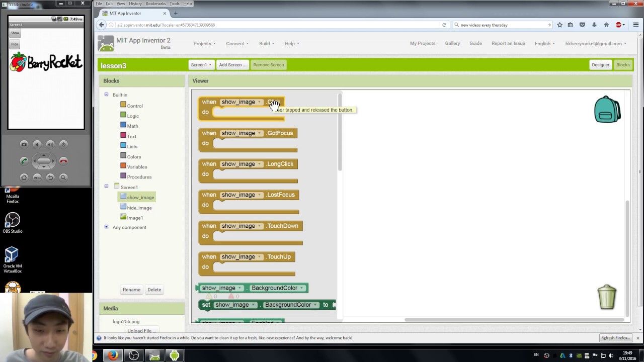Viewport: 644px width, 362px height.
Task: Open the Help dropdown in App Inventor
Action: point(292,43)
